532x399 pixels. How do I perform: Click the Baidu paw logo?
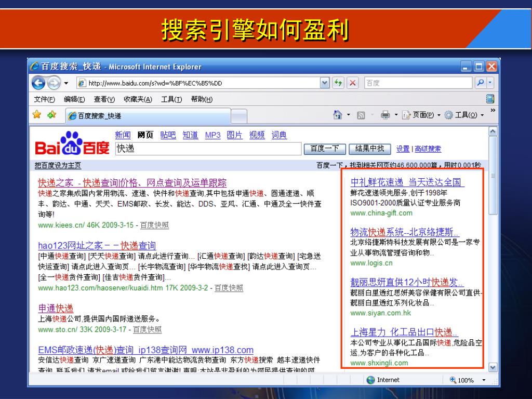click(x=72, y=143)
